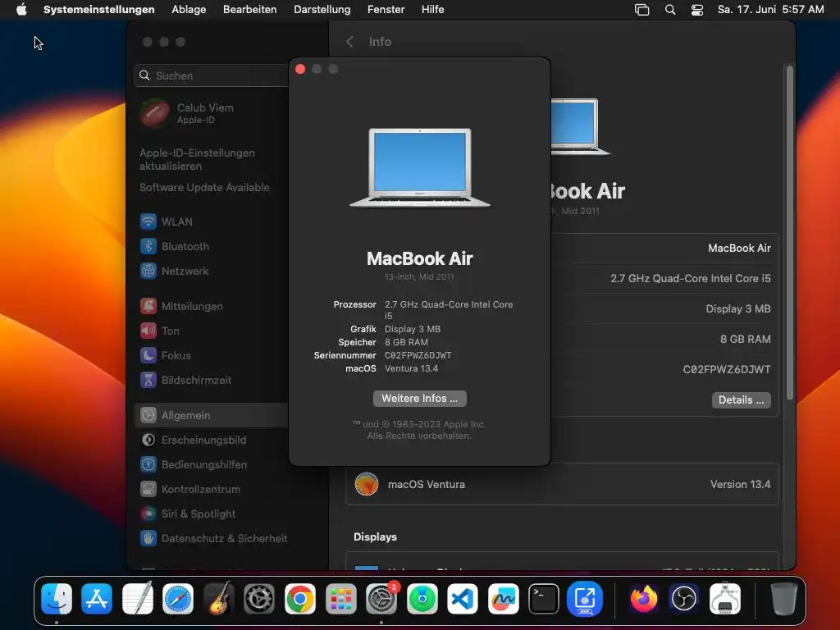Open the Hilfe menu

tap(432, 9)
